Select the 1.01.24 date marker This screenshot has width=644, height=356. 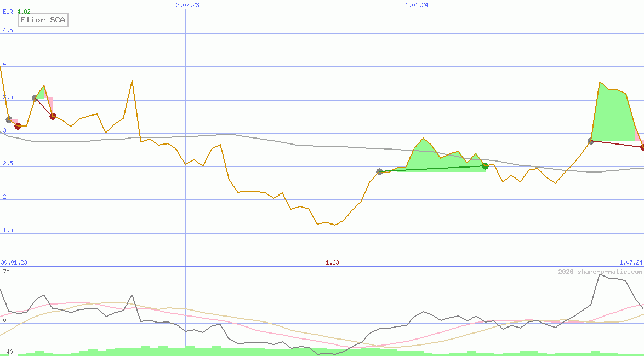click(x=416, y=5)
